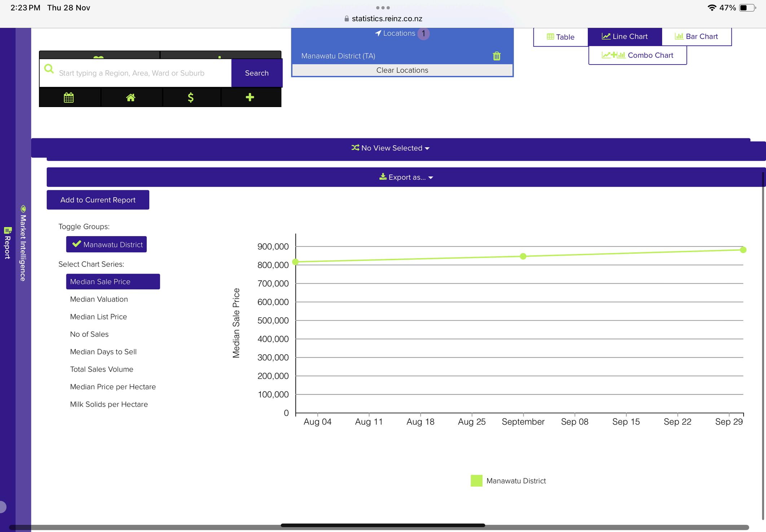Expand the No View Selected dropdown

pyautogui.click(x=391, y=148)
